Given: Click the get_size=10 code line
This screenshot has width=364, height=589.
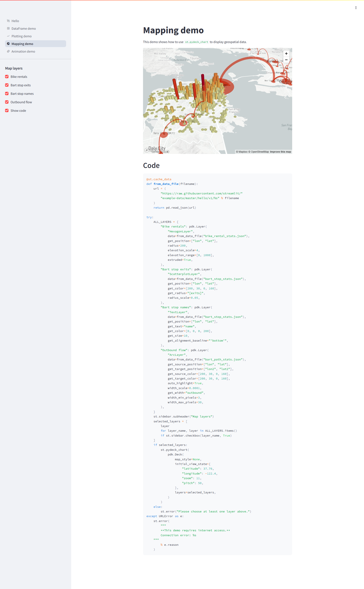Looking at the screenshot, I should click(x=178, y=336).
